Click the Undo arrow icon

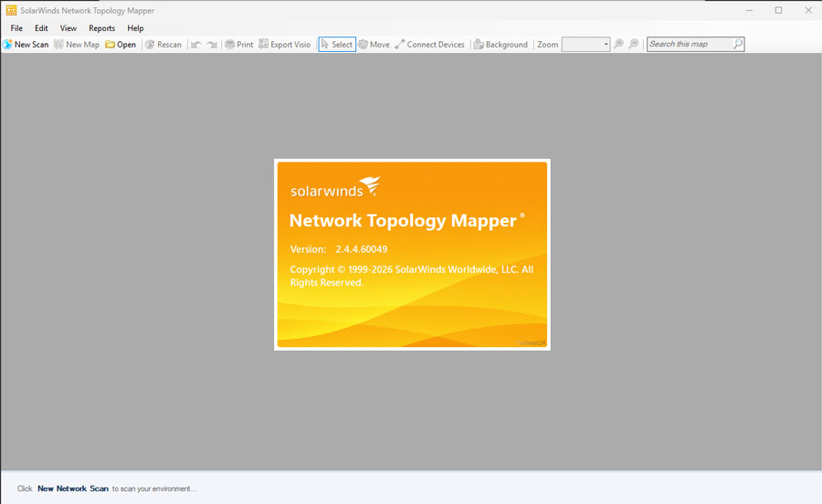click(x=196, y=44)
